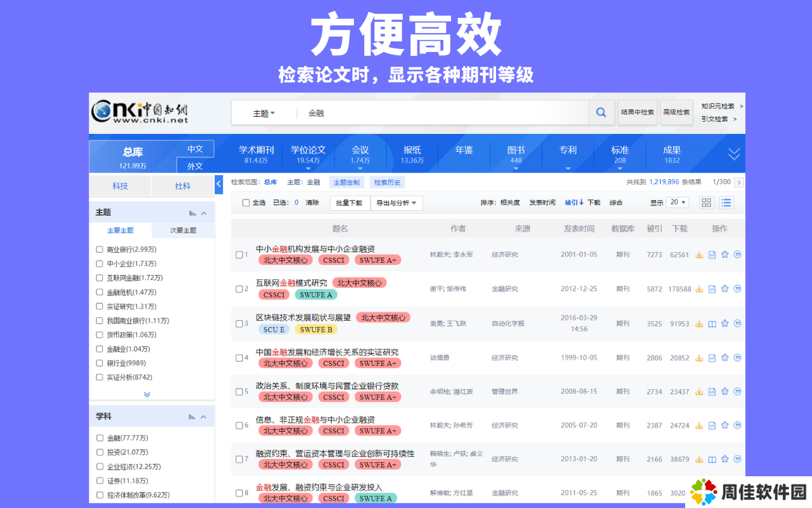
Task: Open chart icon in the 主题 panel
Action: click(192, 213)
